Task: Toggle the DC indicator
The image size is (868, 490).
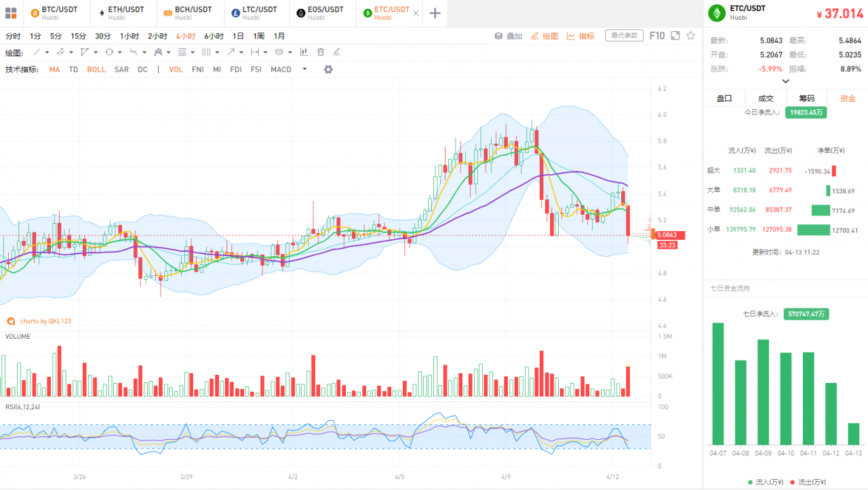Action: point(142,69)
